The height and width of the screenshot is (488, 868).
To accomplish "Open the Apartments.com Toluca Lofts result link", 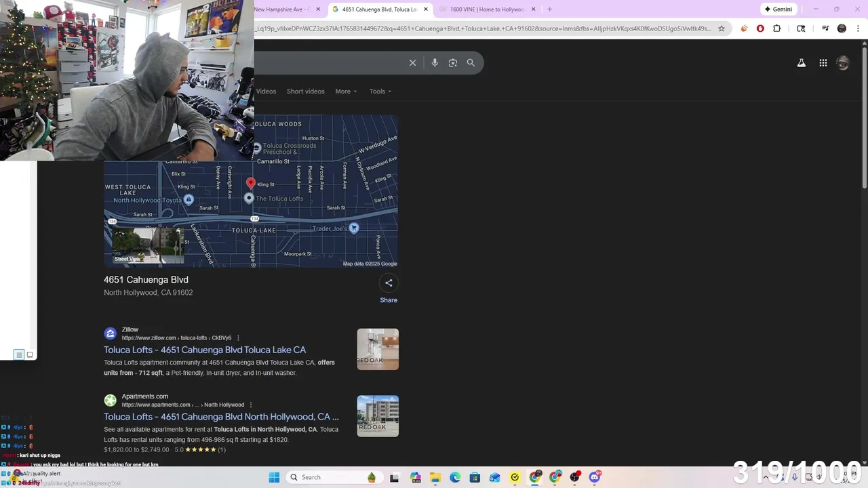I will [221, 417].
